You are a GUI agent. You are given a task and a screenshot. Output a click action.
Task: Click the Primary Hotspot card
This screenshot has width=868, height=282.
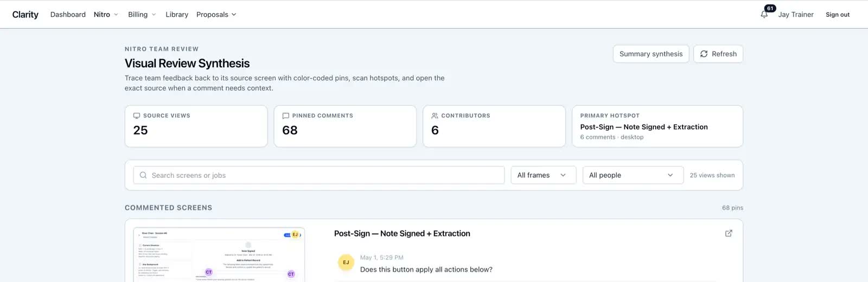point(658,126)
